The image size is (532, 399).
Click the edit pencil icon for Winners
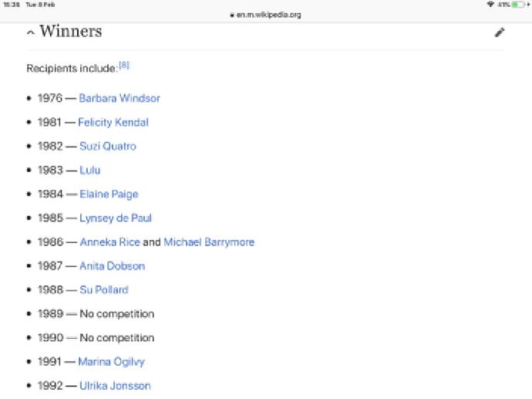(x=500, y=32)
